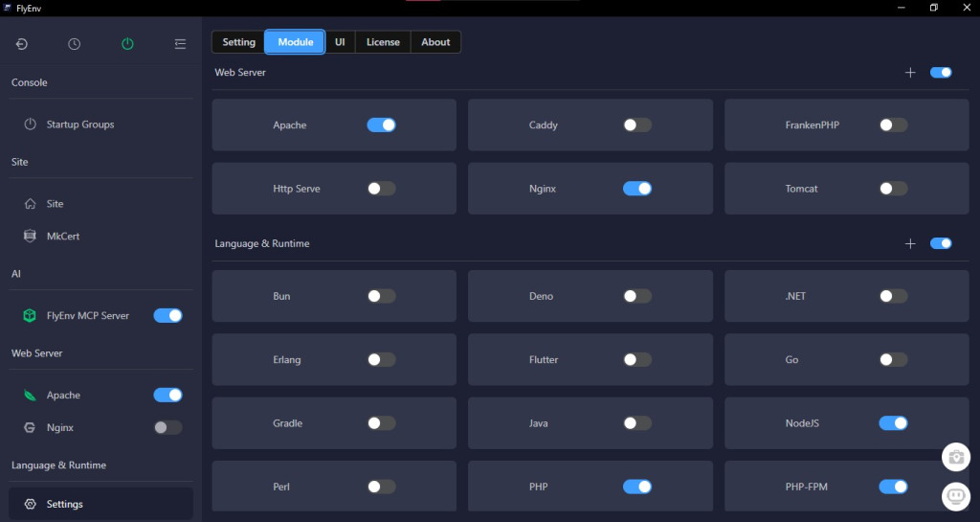This screenshot has width=980, height=522.
Task: Enable the Caddy module
Action: coord(636,125)
